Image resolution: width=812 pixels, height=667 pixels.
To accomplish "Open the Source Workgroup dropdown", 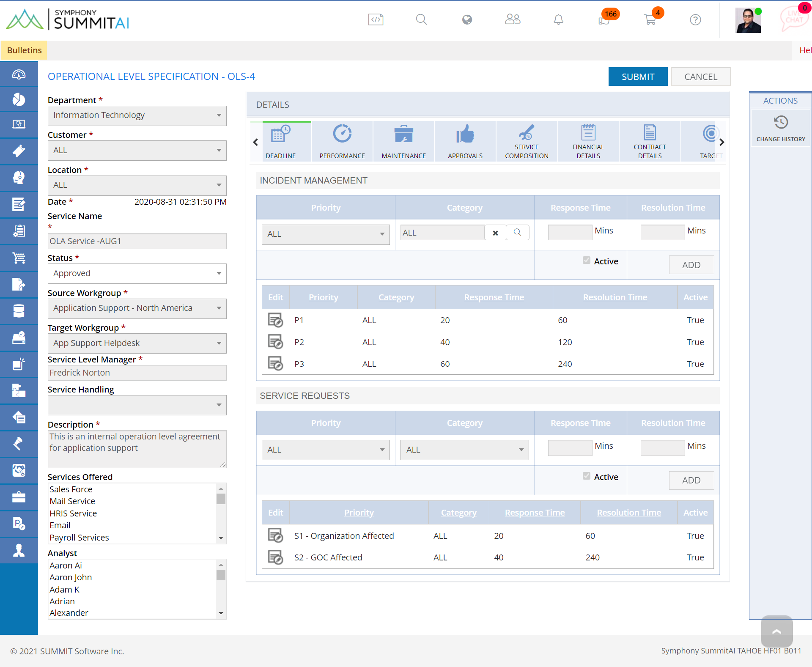I will point(137,308).
